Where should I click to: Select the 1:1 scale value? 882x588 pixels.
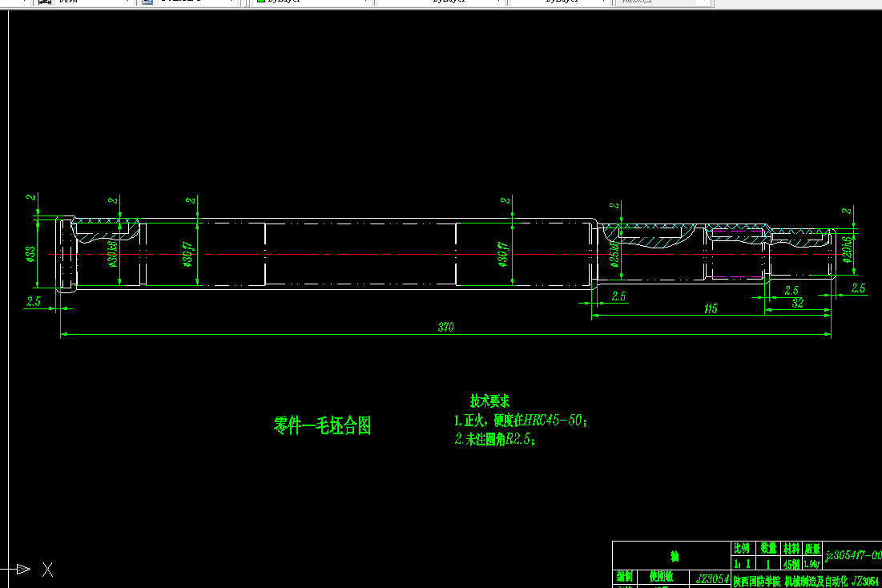743,563
